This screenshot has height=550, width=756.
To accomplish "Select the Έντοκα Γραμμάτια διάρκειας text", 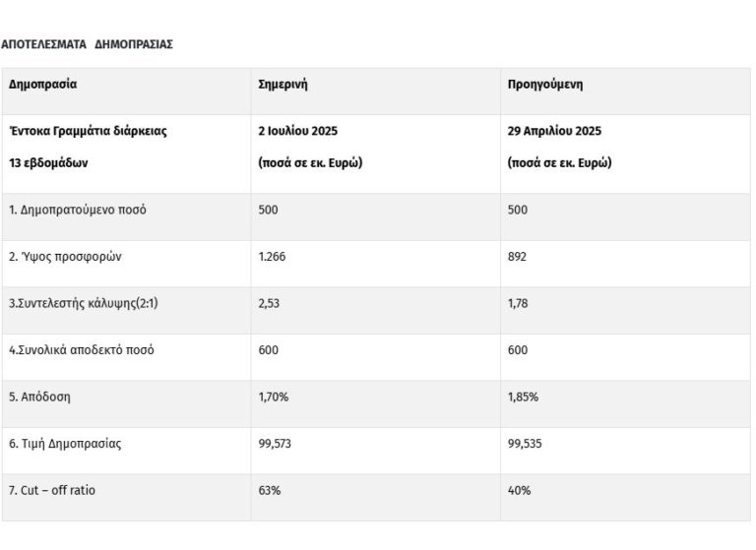I will tap(88, 131).
